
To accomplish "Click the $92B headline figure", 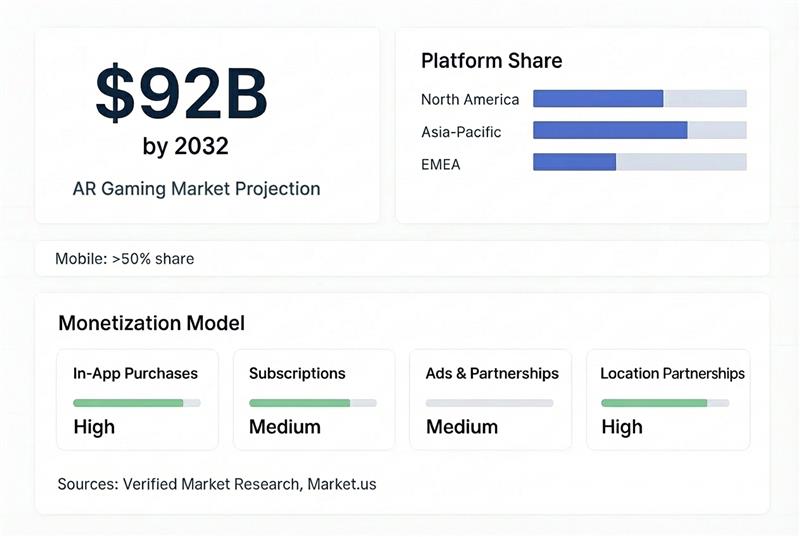I will [x=181, y=94].
